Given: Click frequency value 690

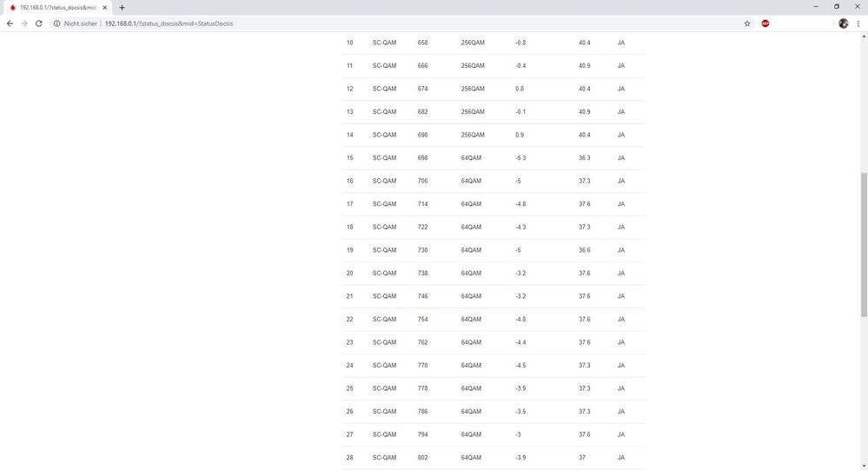Looking at the screenshot, I should click(423, 135).
